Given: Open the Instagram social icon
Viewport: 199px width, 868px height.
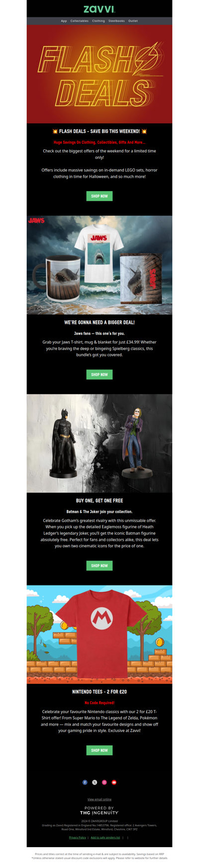Looking at the screenshot, I should pos(104,782).
